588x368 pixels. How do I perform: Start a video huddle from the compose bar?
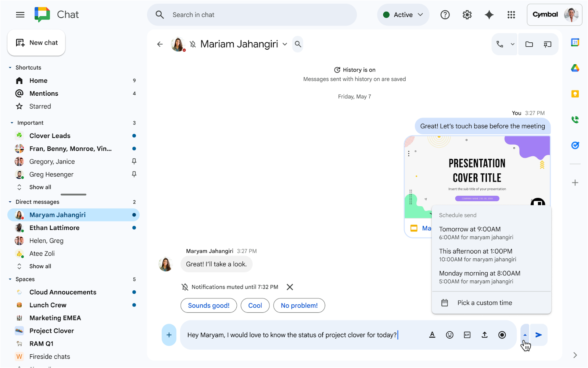pos(502,335)
